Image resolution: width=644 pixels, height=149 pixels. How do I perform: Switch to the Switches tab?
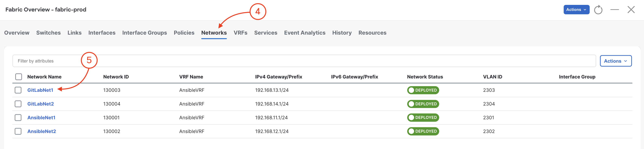click(49, 33)
